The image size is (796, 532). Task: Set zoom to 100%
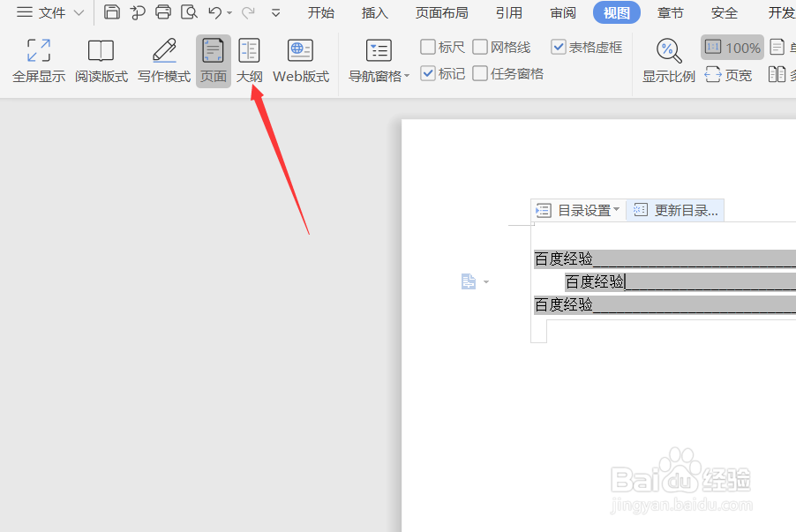point(732,48)
